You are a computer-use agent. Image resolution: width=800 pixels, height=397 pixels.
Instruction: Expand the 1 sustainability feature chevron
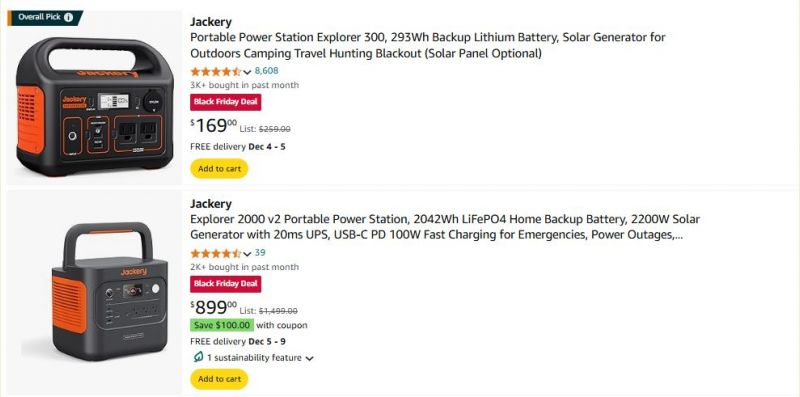pyautogui.click(x=309, y=358)
